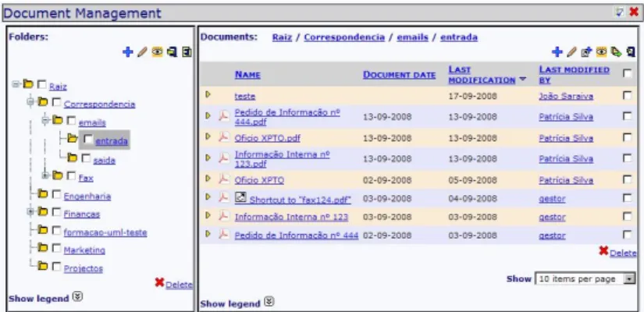The image size is (644, 312).
Task: Tick the Engenharia folder checkbox
Action: tap(57, 193)
